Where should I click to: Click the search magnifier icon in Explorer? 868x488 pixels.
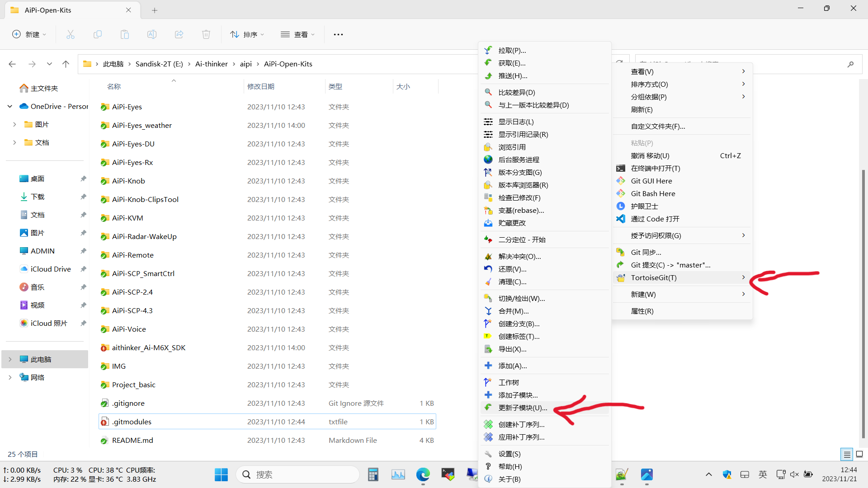pos(850,64)
